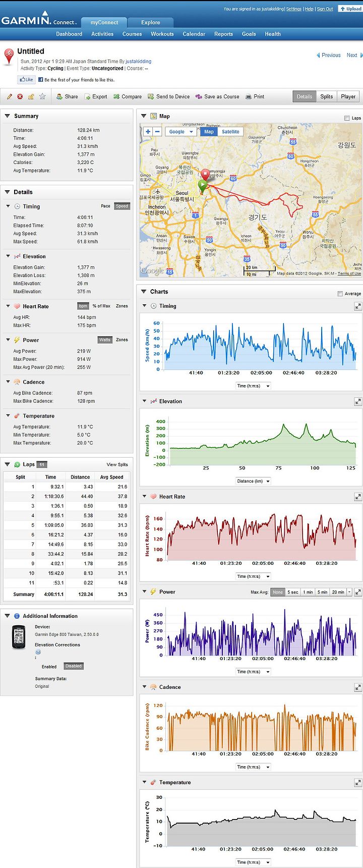This screenshot has height=868, width=363.
Task: Open the Dashboard menu
Action: 69,34
